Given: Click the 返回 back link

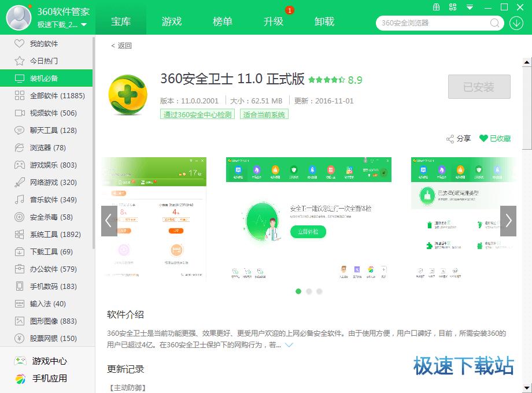Looking at the screenshot, I should pyautogui.click(x=121, y=46).
